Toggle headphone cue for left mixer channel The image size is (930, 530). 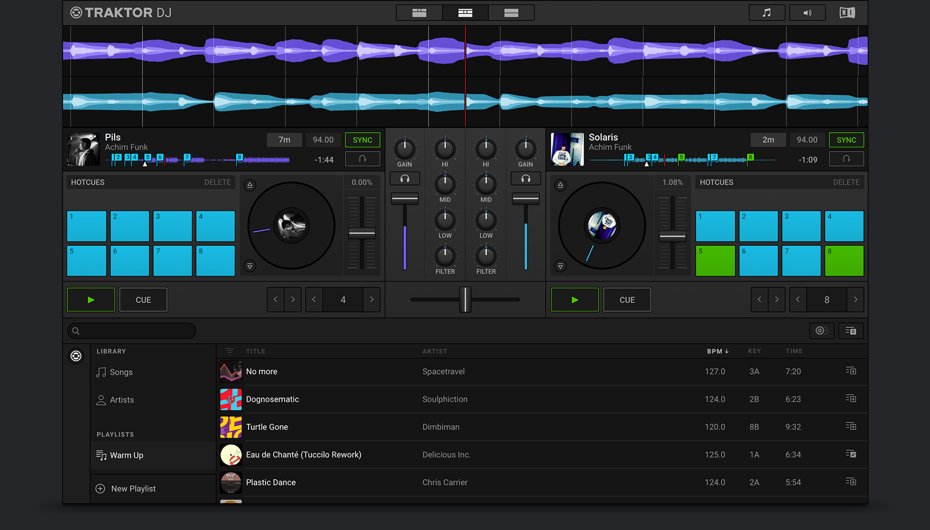click(x=404, y=179)
